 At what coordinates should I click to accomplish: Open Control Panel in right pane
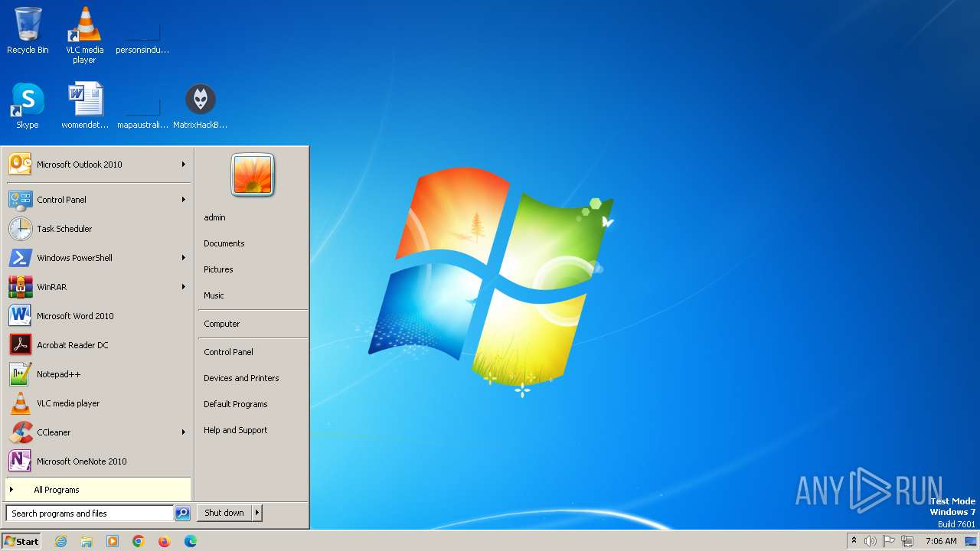(253, 352)
